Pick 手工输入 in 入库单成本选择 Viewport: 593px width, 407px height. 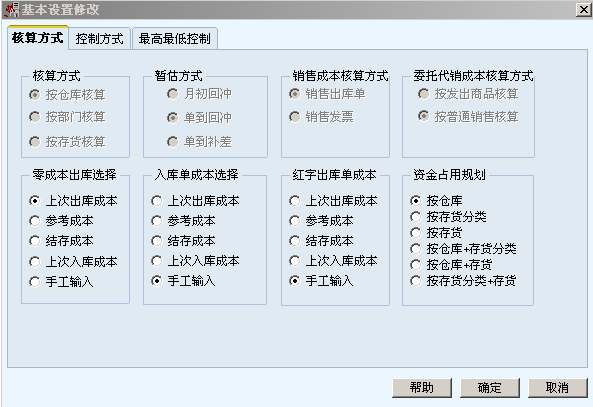[x=183, y=281]
